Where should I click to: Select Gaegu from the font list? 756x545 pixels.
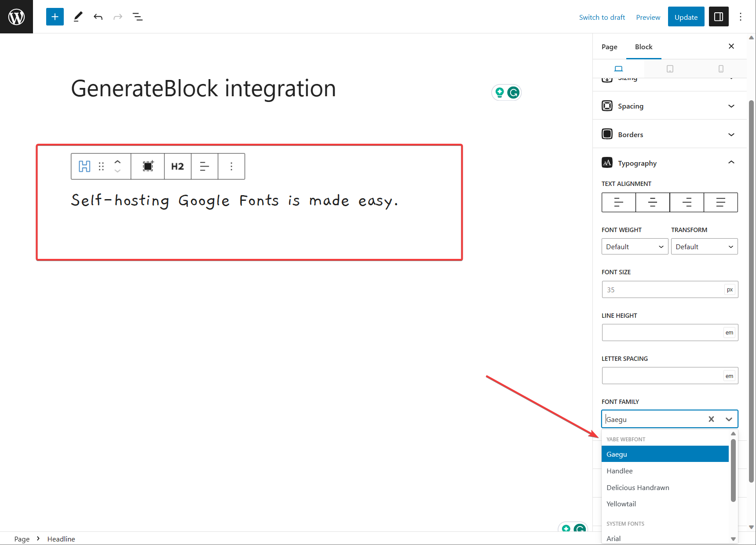pos(665,454)
